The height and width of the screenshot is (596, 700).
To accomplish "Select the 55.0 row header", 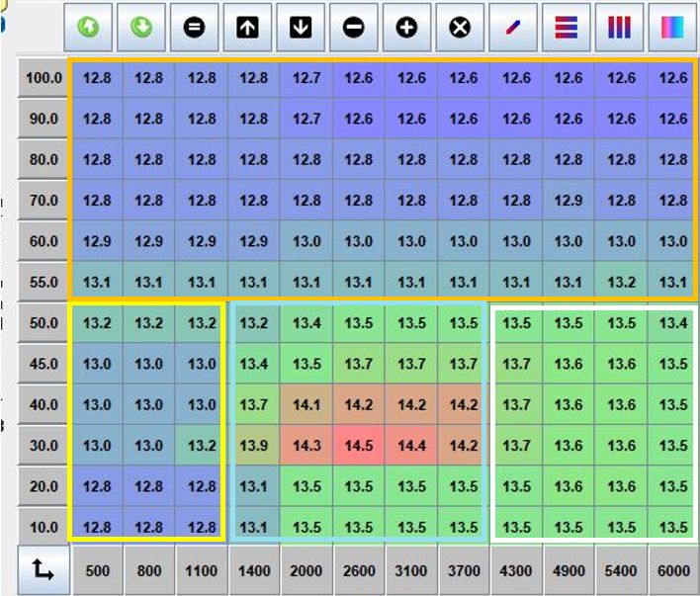I will click(44, 281).
